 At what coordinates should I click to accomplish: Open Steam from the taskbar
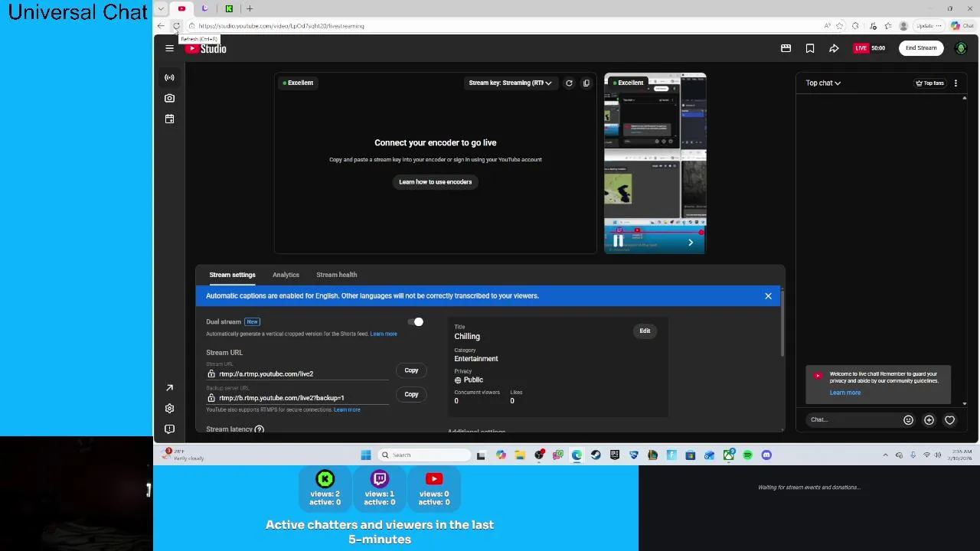coord(596,455)
